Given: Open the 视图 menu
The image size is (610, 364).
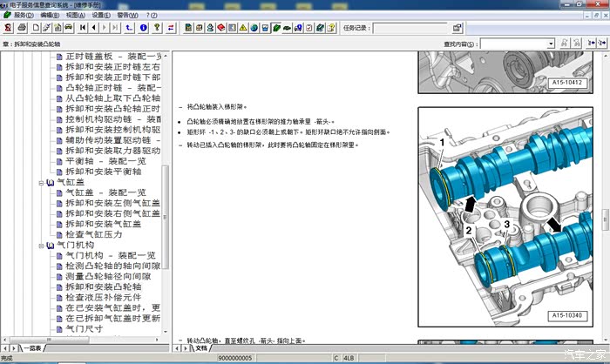Looking at the screenshot, I should tap(75, 15).
